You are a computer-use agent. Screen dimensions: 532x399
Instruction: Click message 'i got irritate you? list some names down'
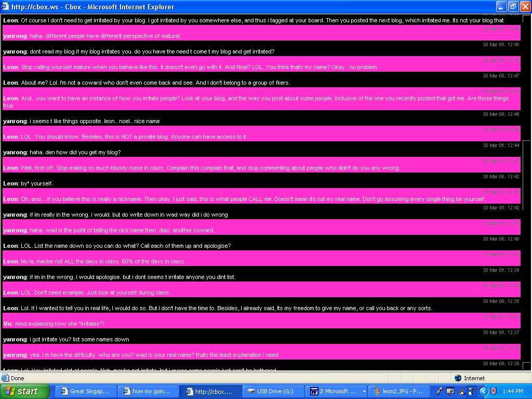[x=79, y=339]
